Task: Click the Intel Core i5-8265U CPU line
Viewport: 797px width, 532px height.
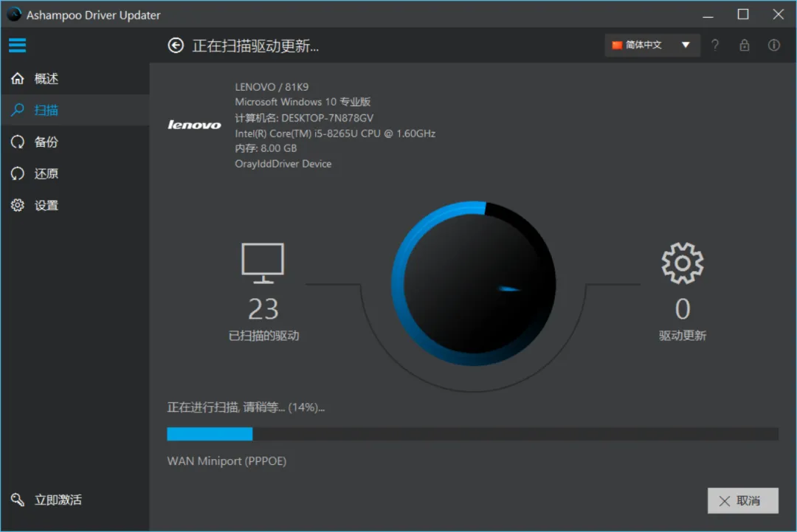Action: click(335, 133)
